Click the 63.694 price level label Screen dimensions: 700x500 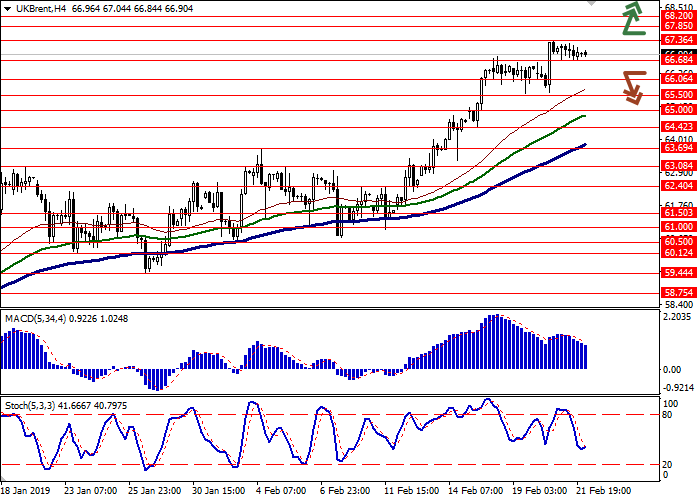[x=678, y=148]
